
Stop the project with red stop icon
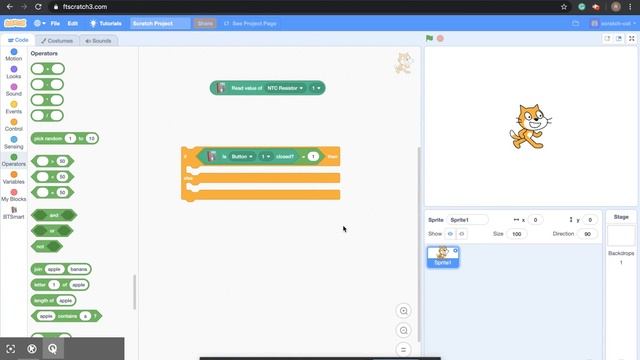click(x=440, y=38)
